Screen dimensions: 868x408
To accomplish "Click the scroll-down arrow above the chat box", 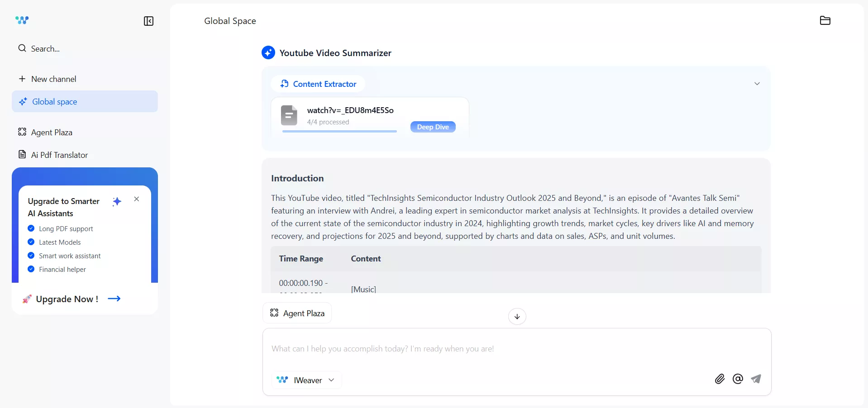I will click(x=517, y=317).
